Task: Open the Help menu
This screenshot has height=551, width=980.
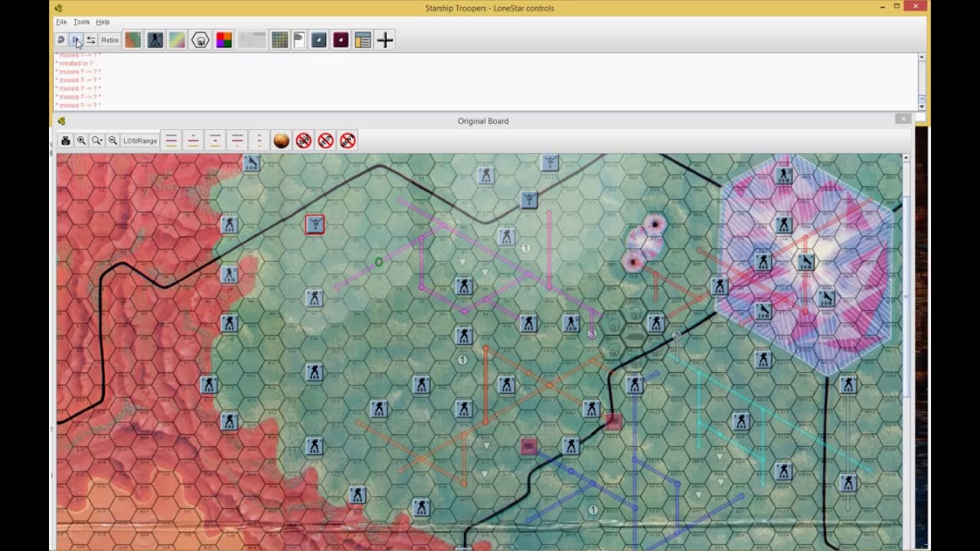Action: click(103, 22)
